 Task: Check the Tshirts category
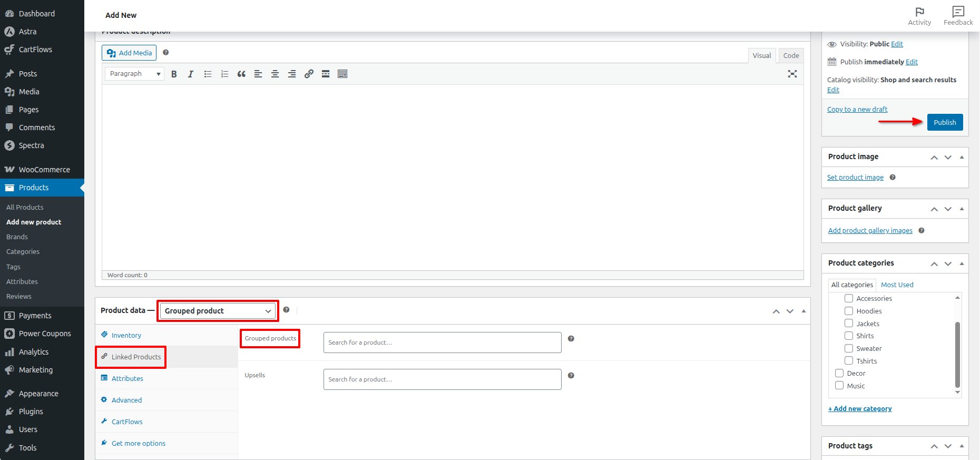(x=849, y=360)
